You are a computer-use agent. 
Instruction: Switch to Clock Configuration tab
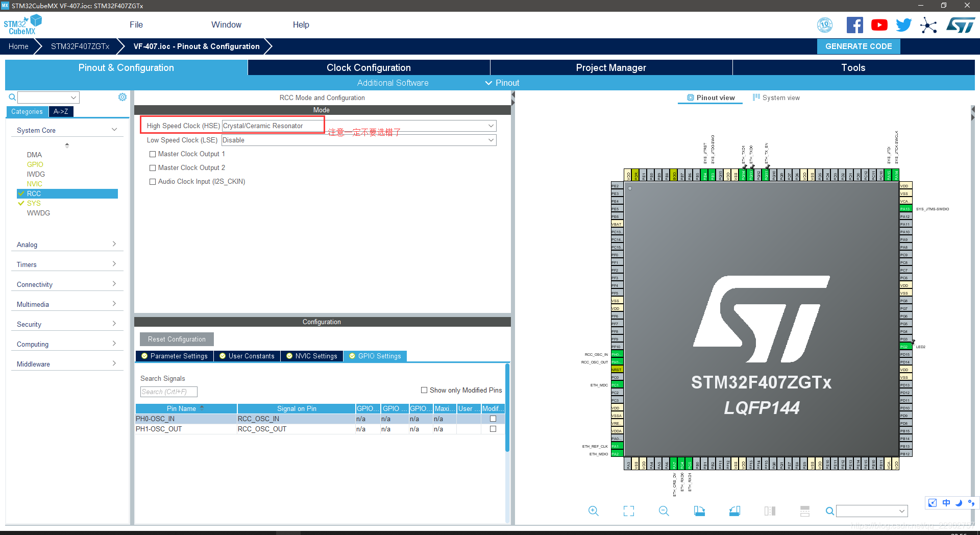click(x=369, y=67)
